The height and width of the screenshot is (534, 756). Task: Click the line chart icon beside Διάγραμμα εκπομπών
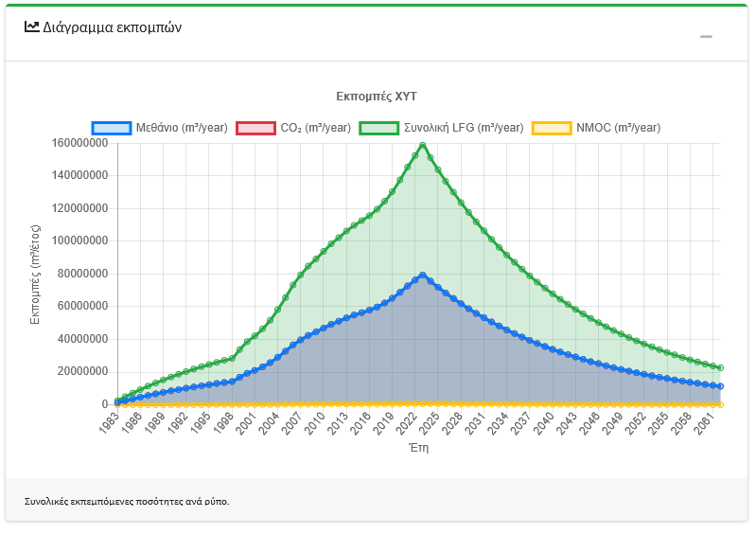(32, 27)
